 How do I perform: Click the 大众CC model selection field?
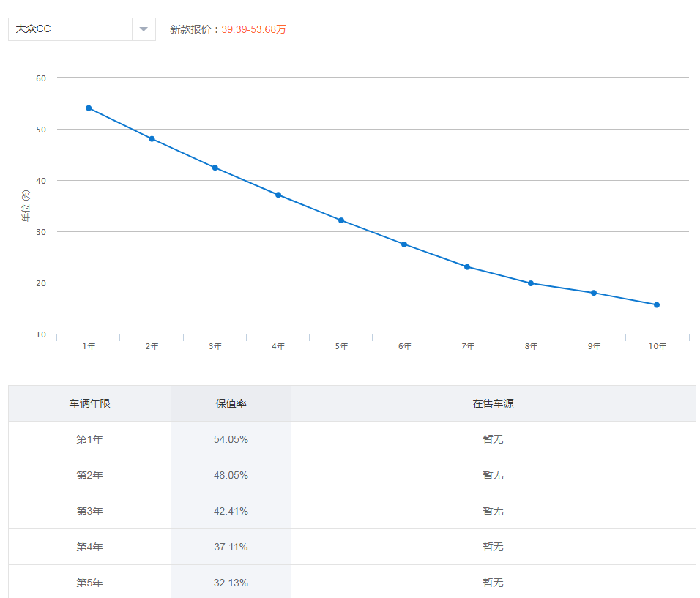pos(82,29)
